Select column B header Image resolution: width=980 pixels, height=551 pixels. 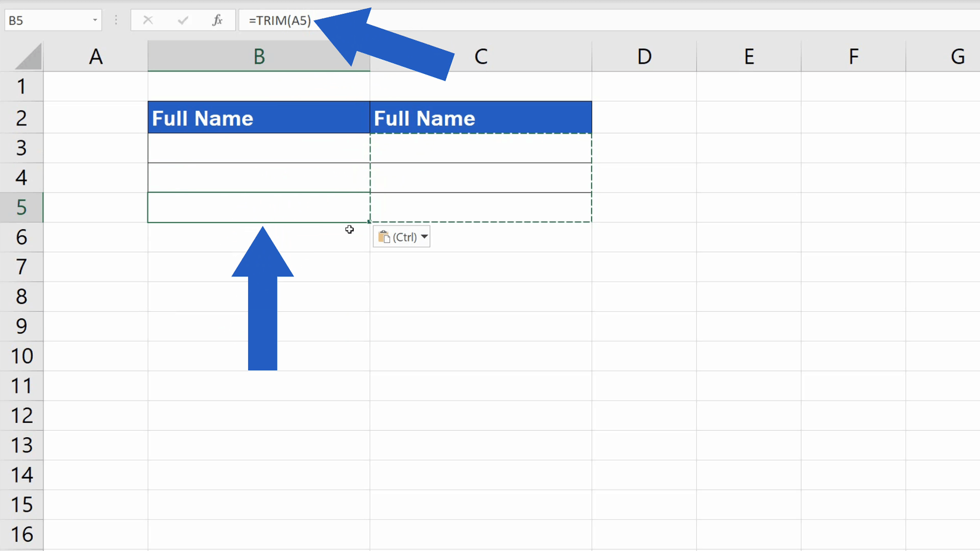(258, 55)
